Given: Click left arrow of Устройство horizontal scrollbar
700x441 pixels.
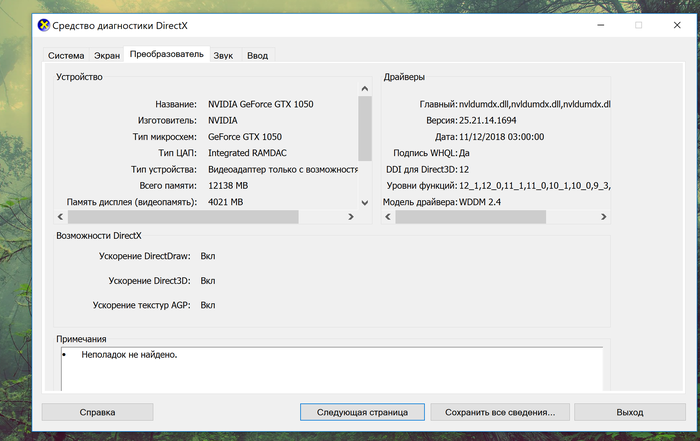Looking at the screenshot, I should click(x=61, y=216).
